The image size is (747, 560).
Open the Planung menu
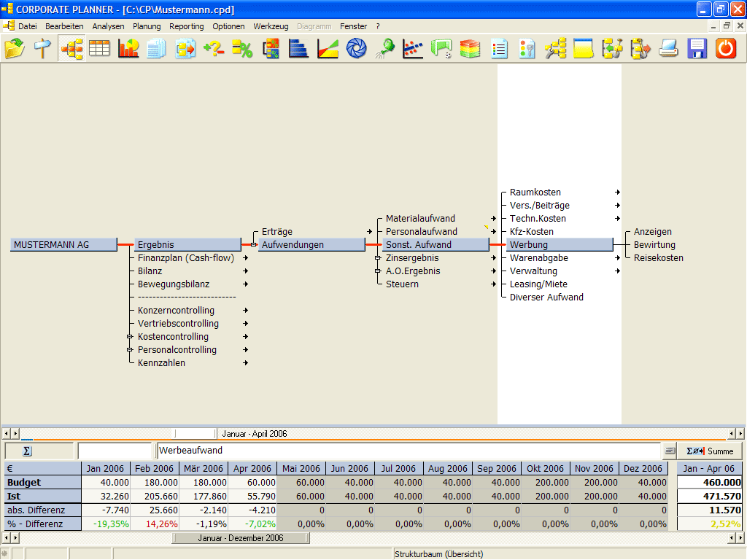tap(147, 26)
